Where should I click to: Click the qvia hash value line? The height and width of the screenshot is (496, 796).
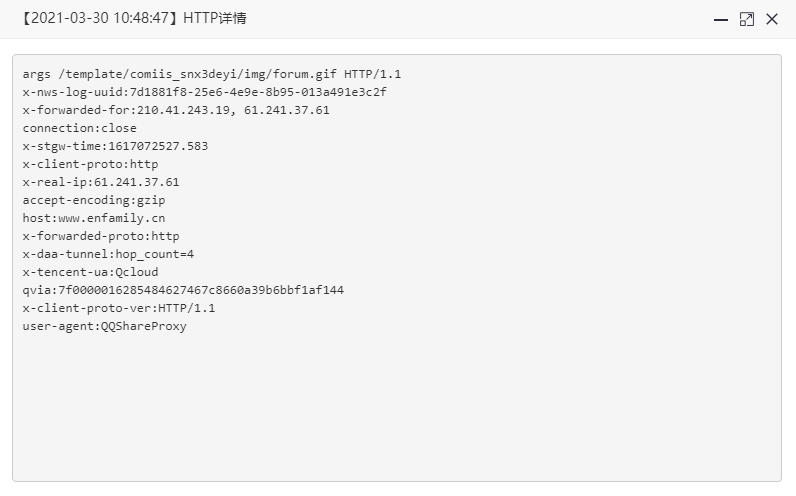click(183, 290)
